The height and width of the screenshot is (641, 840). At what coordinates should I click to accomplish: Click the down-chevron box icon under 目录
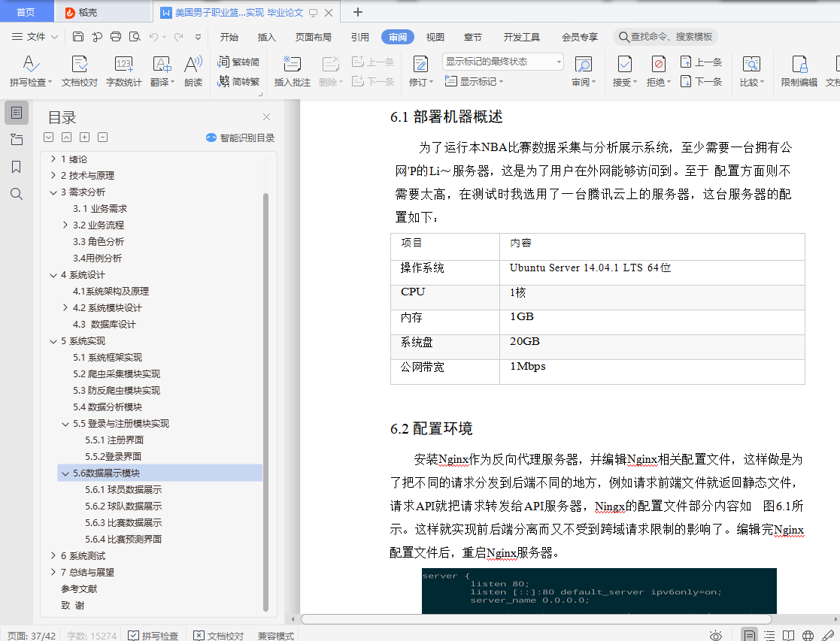pyautogui.click(x=48, y=137)
